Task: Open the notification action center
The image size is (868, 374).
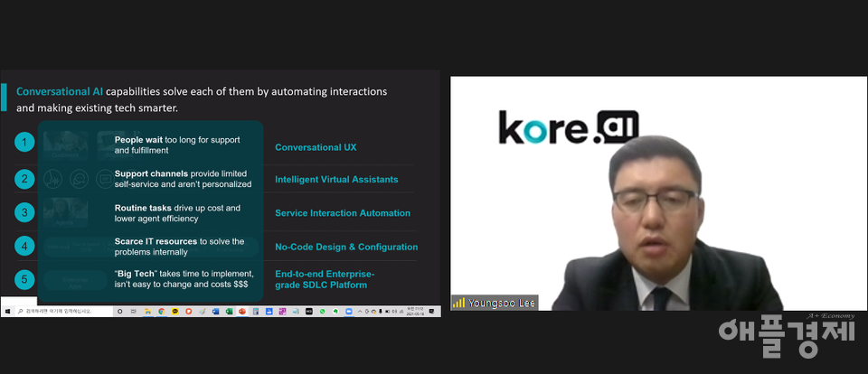Action: click(431, 311)
